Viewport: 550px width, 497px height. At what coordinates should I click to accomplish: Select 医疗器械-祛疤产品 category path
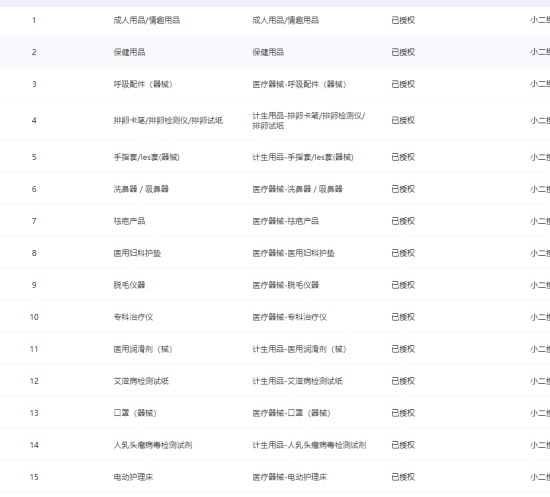pyautogui.click(x=286, y=221)
